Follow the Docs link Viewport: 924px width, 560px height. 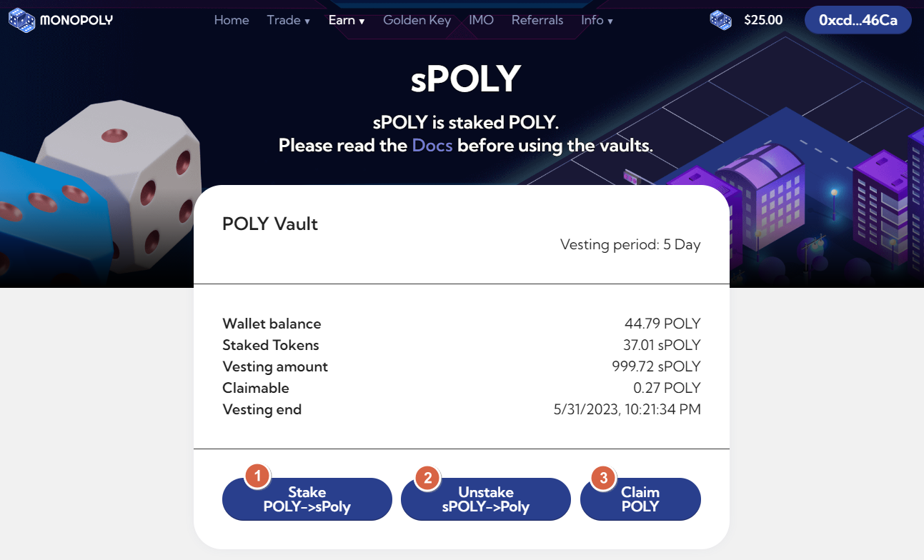pos(432,146)
